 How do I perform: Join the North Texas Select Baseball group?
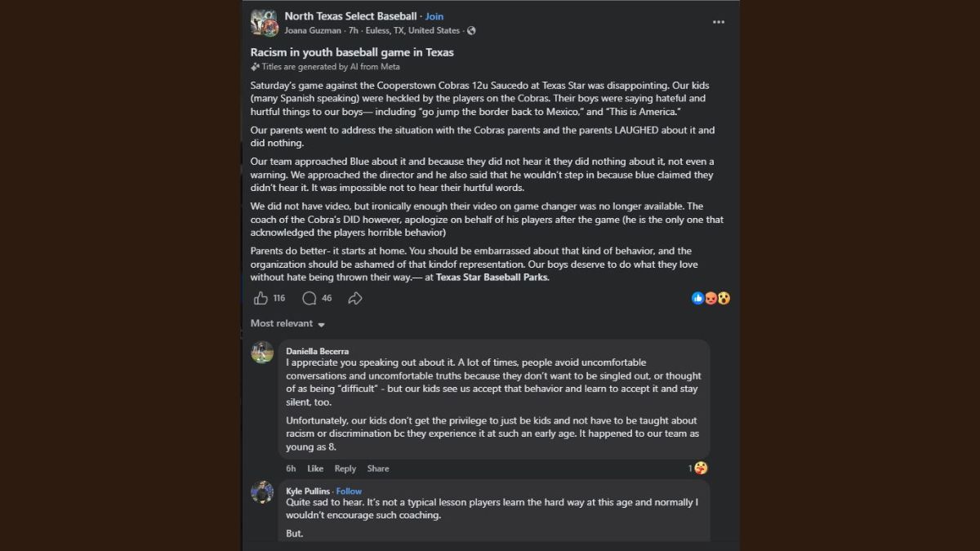434,16
